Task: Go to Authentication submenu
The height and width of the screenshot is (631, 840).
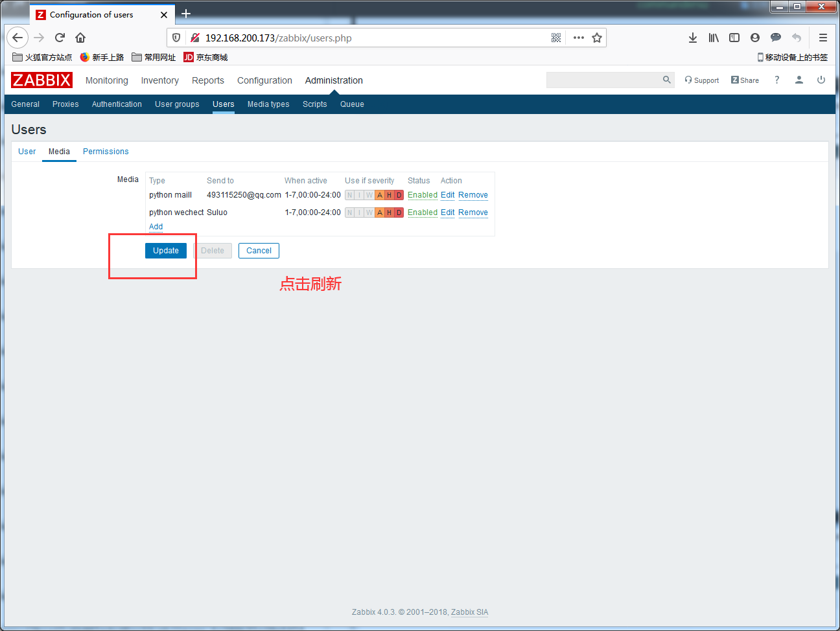Action: click(117, 104)
